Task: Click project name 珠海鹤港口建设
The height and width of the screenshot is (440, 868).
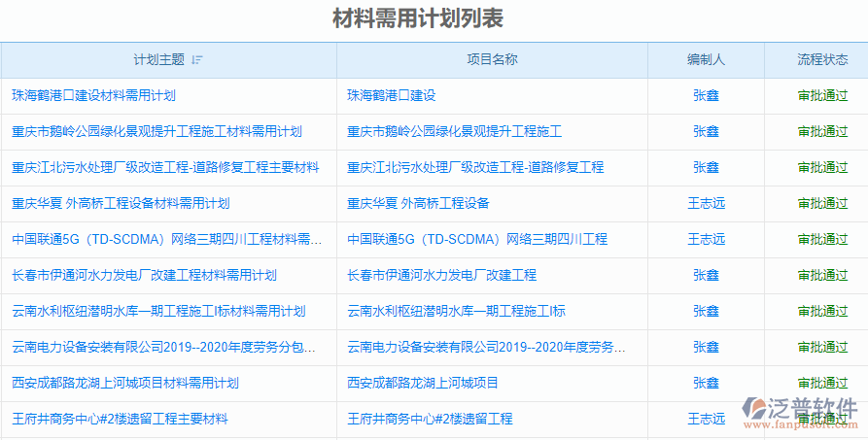Action: pos(391,95)
